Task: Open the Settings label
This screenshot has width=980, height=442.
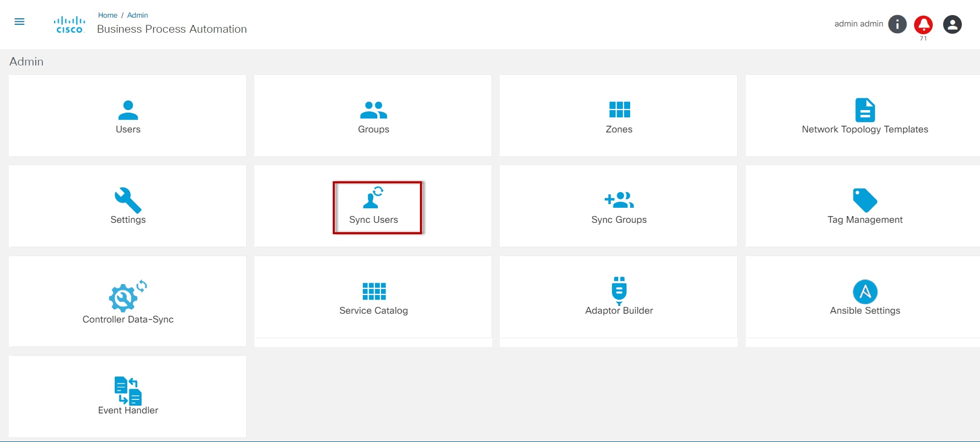Action: click(x=128, y=220)
